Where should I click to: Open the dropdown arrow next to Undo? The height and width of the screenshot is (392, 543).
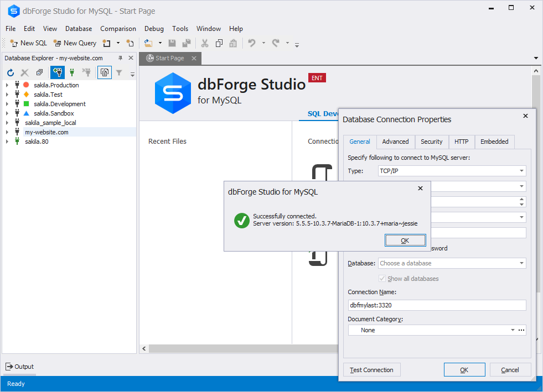point(263,43)
